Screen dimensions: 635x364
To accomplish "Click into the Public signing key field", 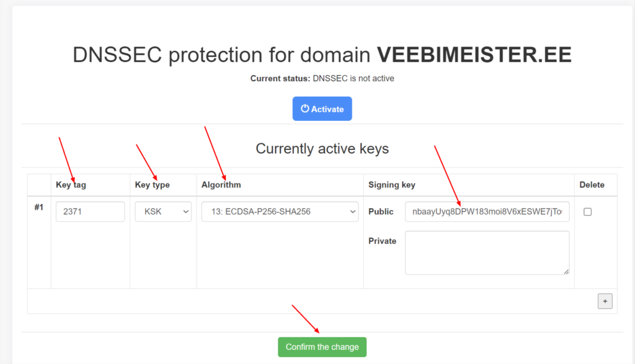I will coord(487,211).
